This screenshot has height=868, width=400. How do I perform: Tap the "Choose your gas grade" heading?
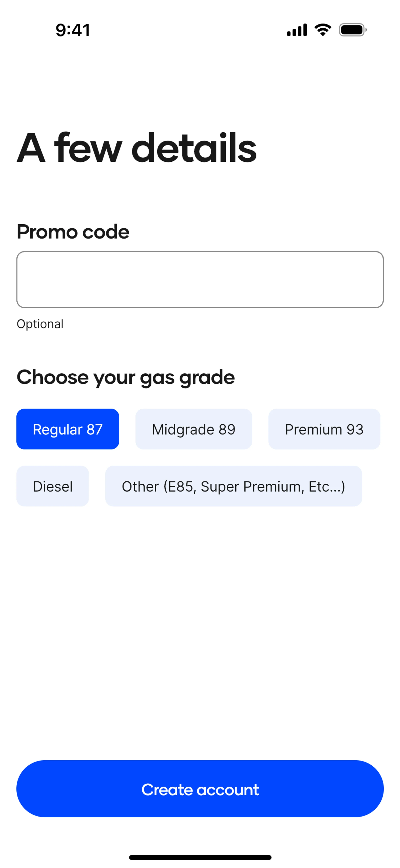pos(126,377)
